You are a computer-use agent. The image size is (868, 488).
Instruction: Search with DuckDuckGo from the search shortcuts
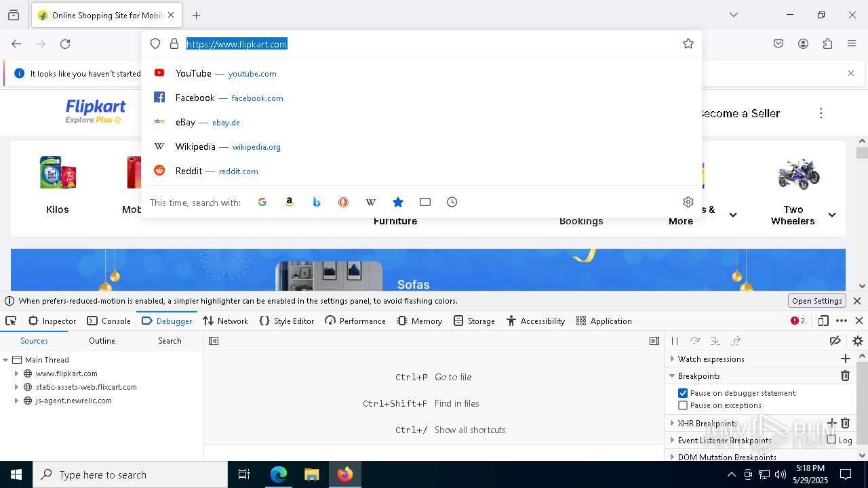(344, 202)
